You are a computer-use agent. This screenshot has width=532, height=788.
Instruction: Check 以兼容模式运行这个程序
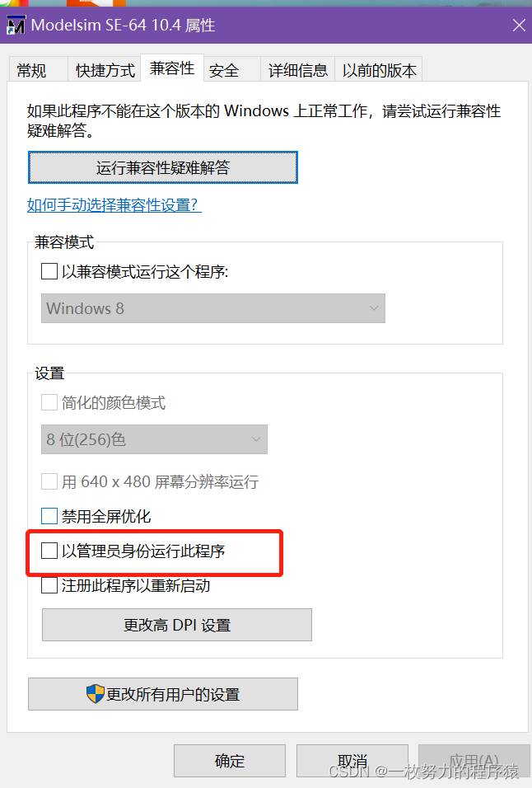[x=49, y=271]
